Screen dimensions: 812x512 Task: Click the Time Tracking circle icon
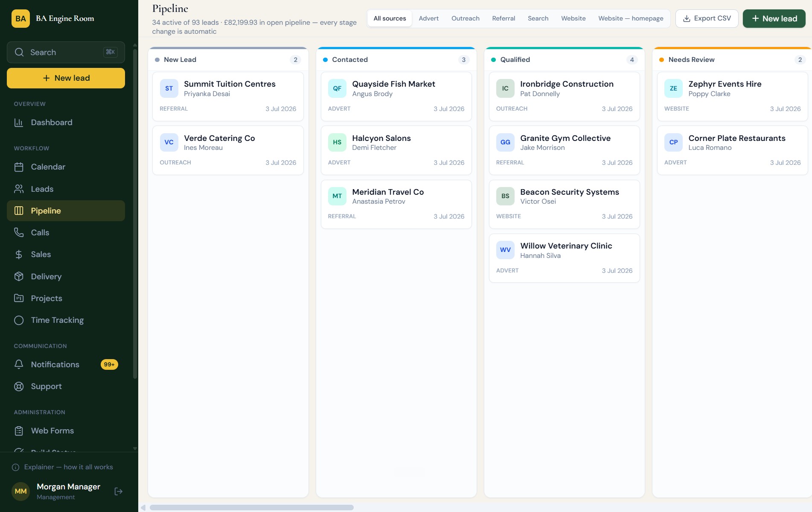[x=19, y=320]
